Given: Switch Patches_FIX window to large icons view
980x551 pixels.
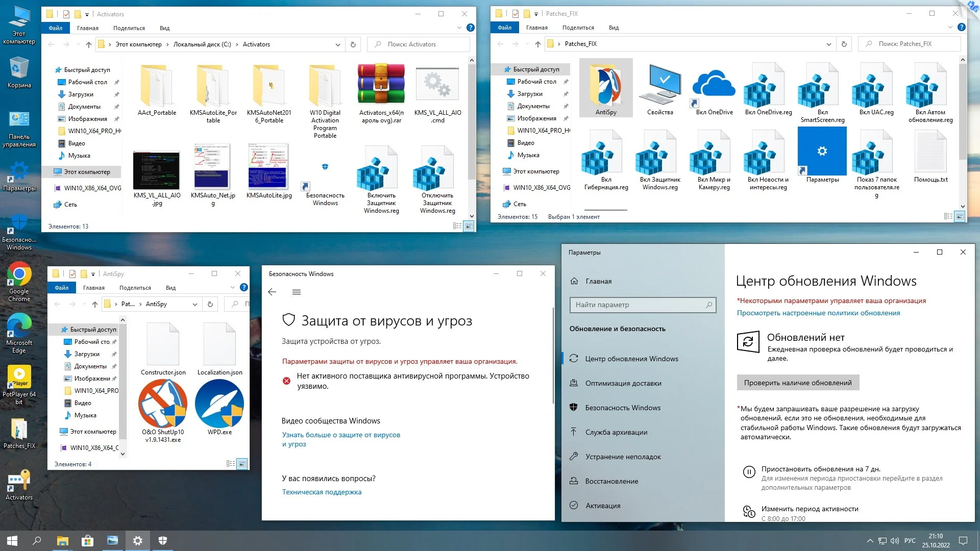Looking at the screenshot, I should point(960,217).
